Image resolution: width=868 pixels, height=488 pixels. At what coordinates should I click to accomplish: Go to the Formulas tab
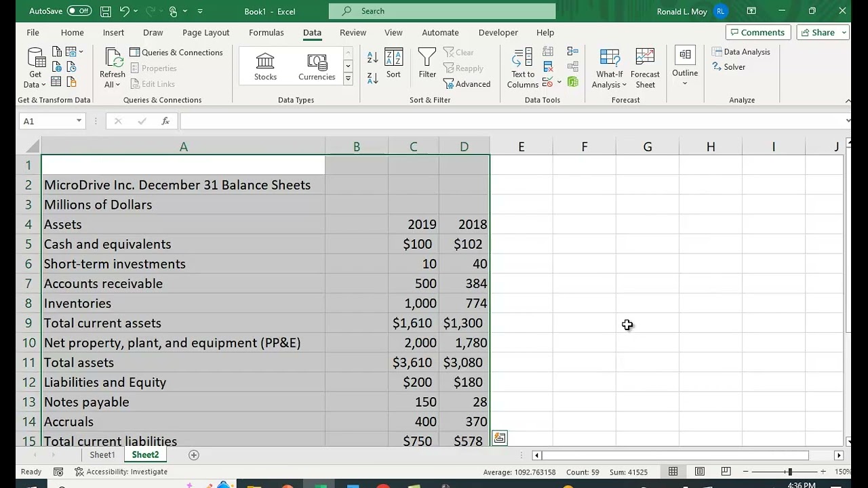pos(266,33)
